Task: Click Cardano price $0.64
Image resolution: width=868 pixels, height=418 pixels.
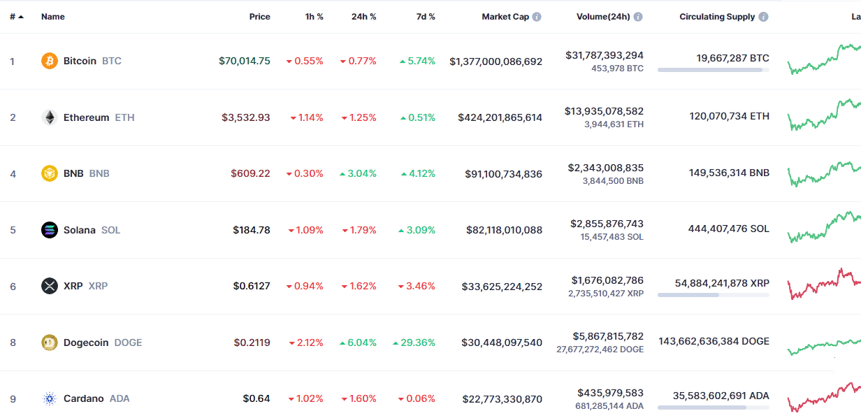Action: click(x=256, y=398)
